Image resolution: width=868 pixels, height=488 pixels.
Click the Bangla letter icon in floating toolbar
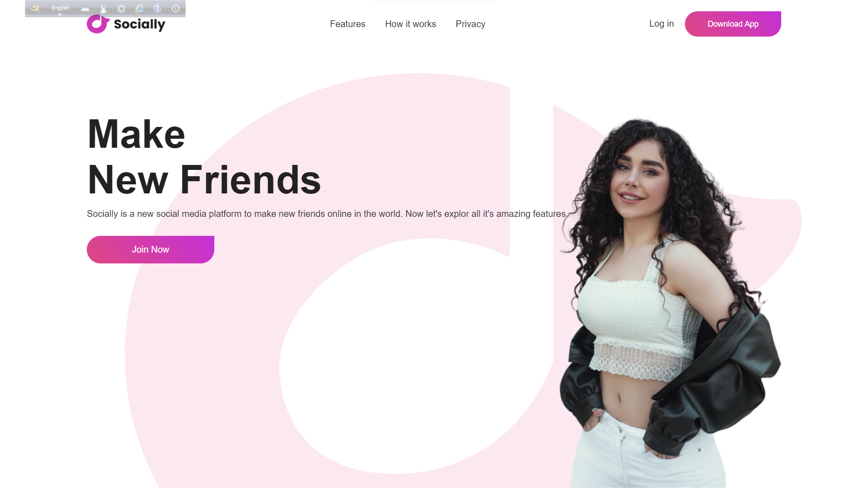[x=35, y=8]
